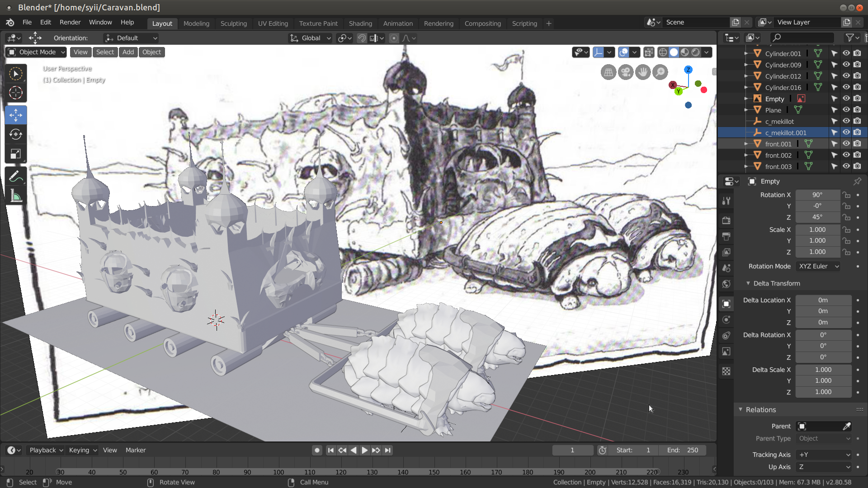The image size is (868, 488).
Task: Select the Measure ruler tool
Action: [x=16, y=196]
